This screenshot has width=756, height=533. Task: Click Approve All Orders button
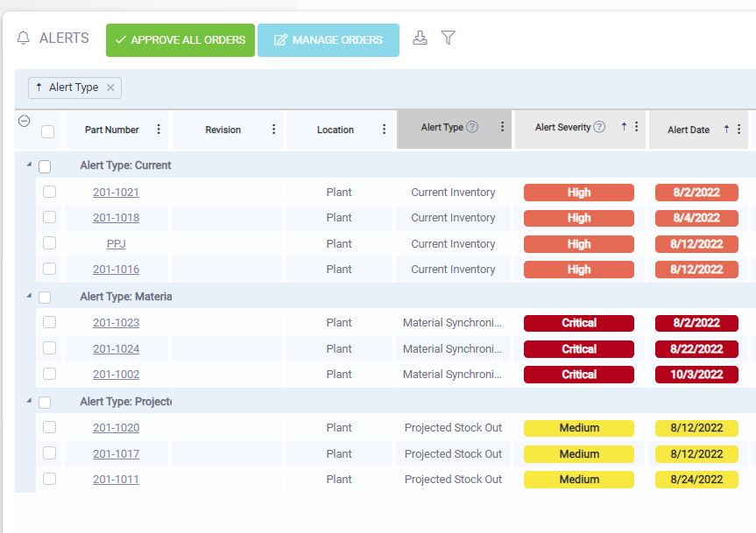(x=180, y=40)
